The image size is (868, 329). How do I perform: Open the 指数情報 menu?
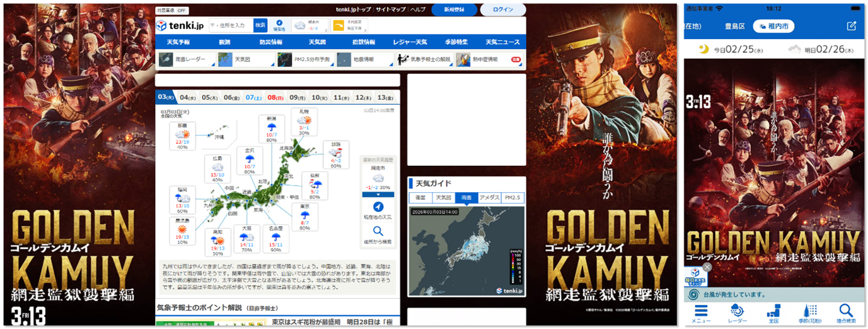(363, 42)
